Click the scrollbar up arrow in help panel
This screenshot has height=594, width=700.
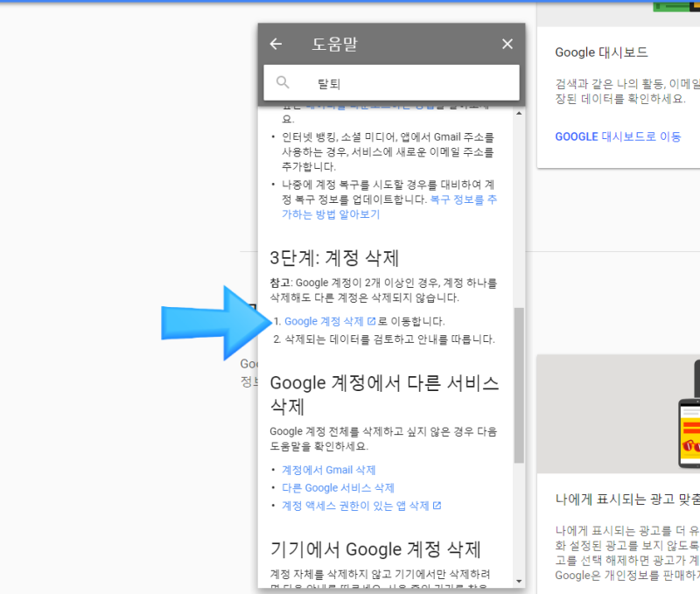(x=519, y=114)
